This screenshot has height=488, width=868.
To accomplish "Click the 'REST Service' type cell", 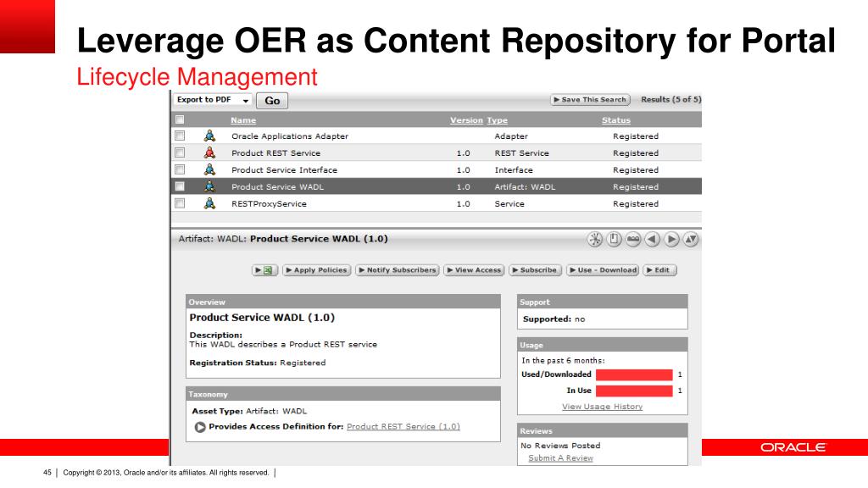I will coord(521,153).
